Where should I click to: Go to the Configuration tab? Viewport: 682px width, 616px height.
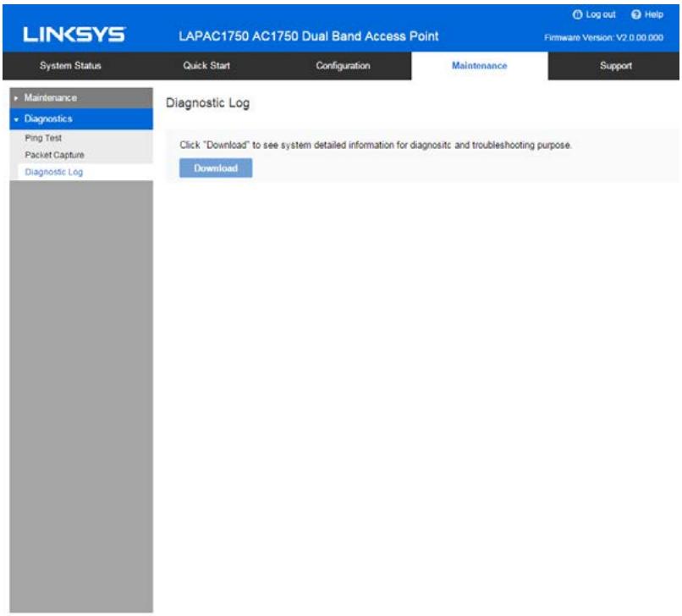tap(344, 66)
